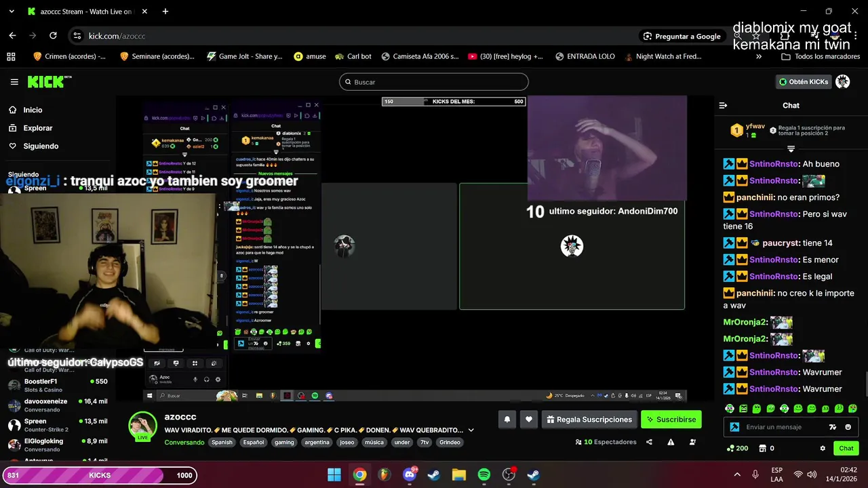Show more bookmarks with the chevron
868x488 pixels.
click(759, 56)
